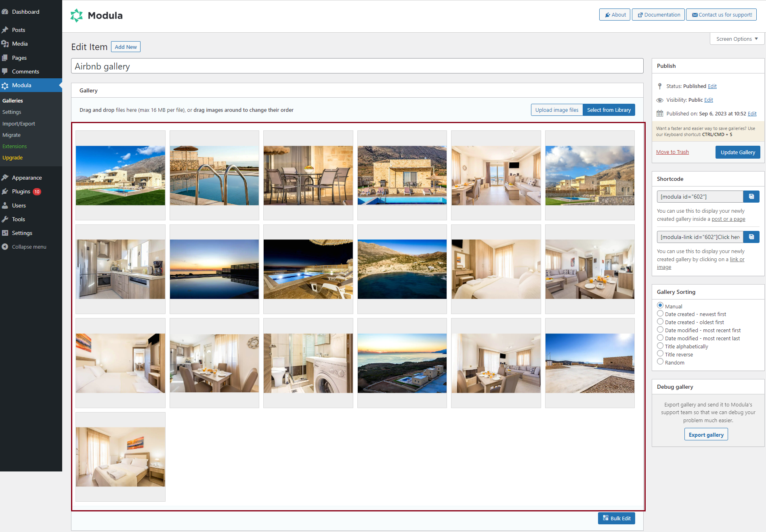Collapse the Shortcode panel header

tap(708, 179)
